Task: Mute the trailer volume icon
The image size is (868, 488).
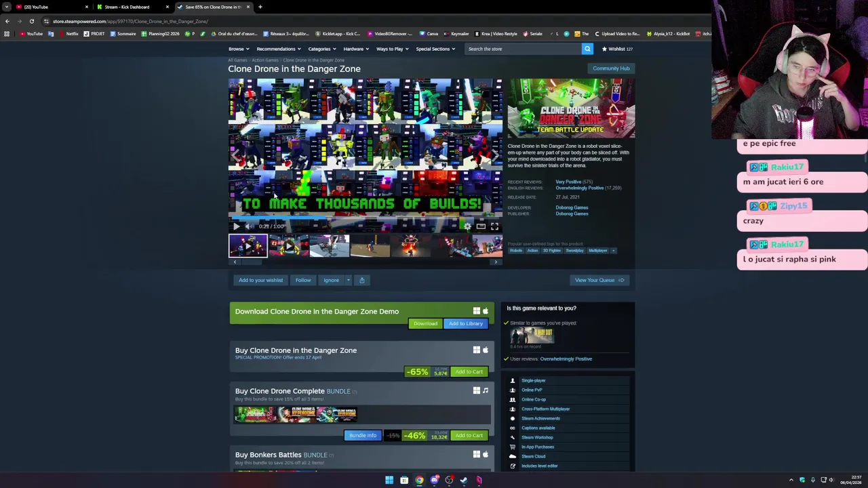Action: coord(249,226)
